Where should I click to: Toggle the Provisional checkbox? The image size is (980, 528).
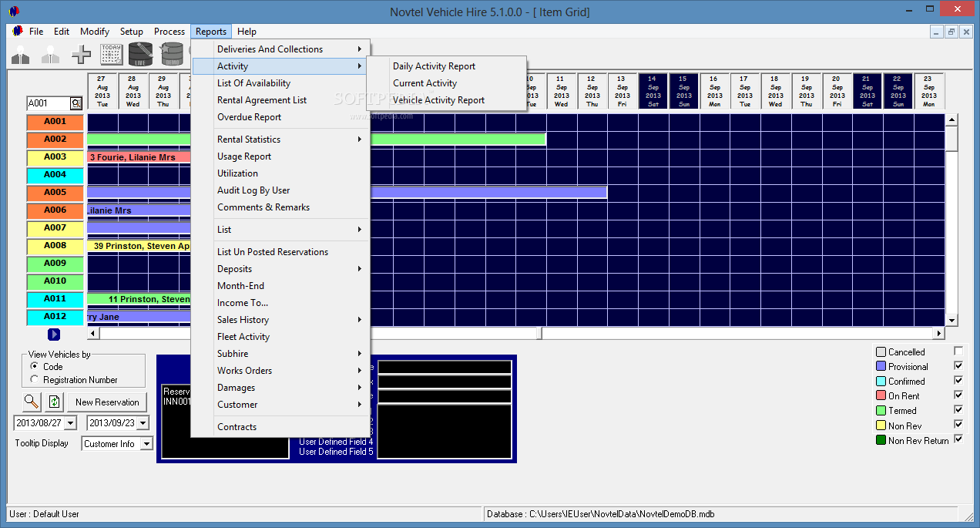coord(958,366)
